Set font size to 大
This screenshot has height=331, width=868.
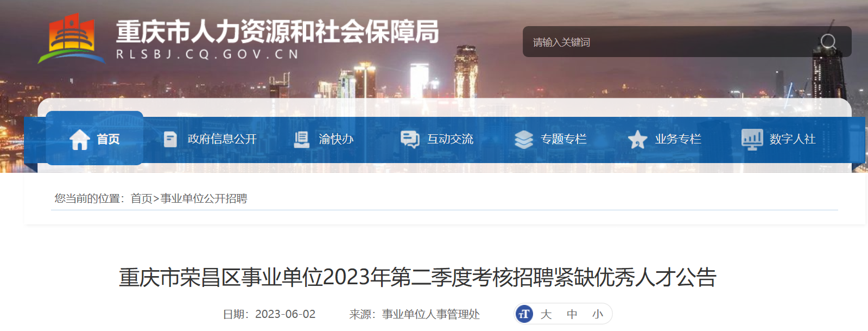[546, 314]
